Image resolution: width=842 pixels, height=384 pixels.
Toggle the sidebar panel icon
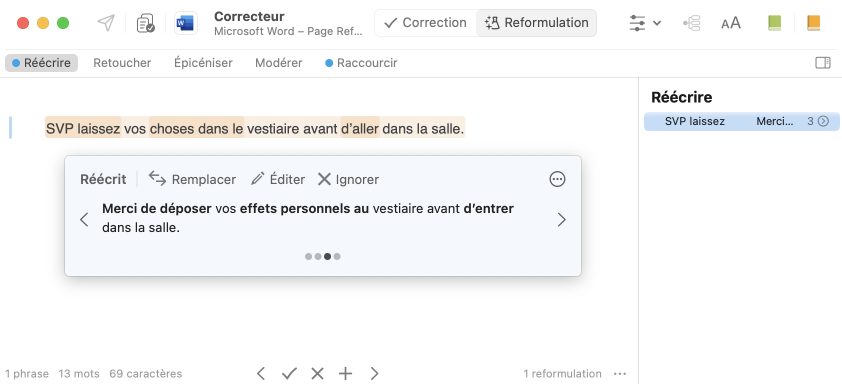823,63
